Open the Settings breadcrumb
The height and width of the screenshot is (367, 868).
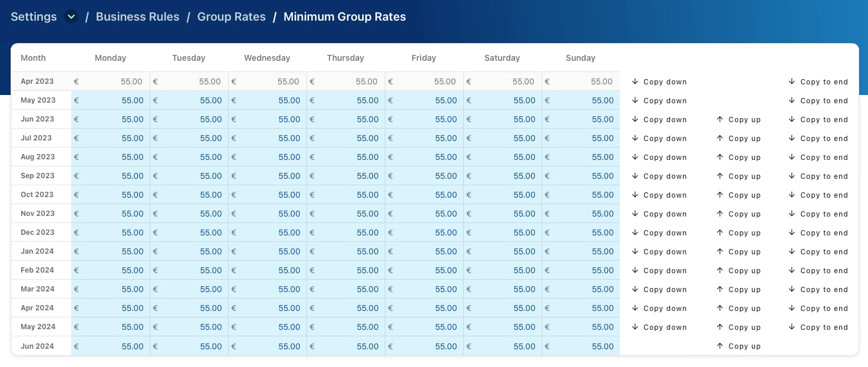34,17
